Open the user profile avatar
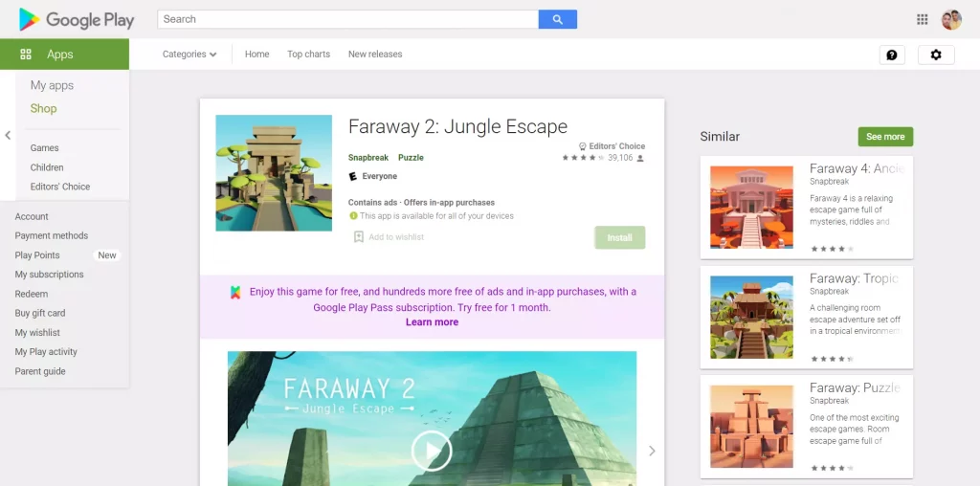980x486 pixels. [951, 19]
